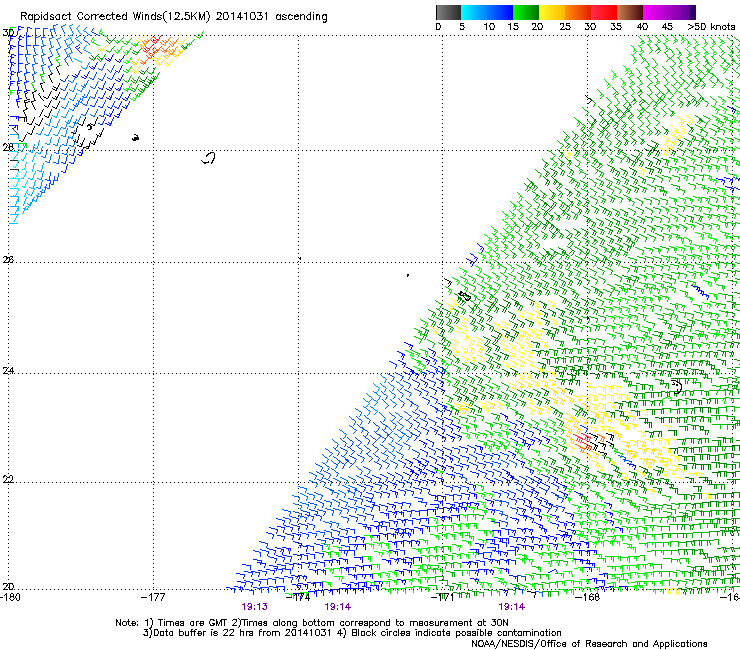This screenshot has height=650, width=740.
Task: Click the "Rapidscat Corrected Winds(12.5KM)" title text
Action: point(115,17)
